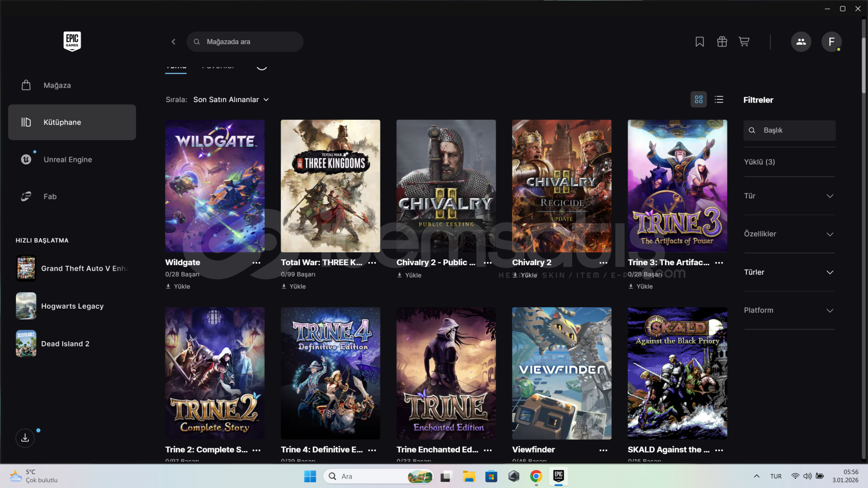This screenshot has height=488, width=868.
Task: Open the friends list icon
Action: tap(801, 42)
